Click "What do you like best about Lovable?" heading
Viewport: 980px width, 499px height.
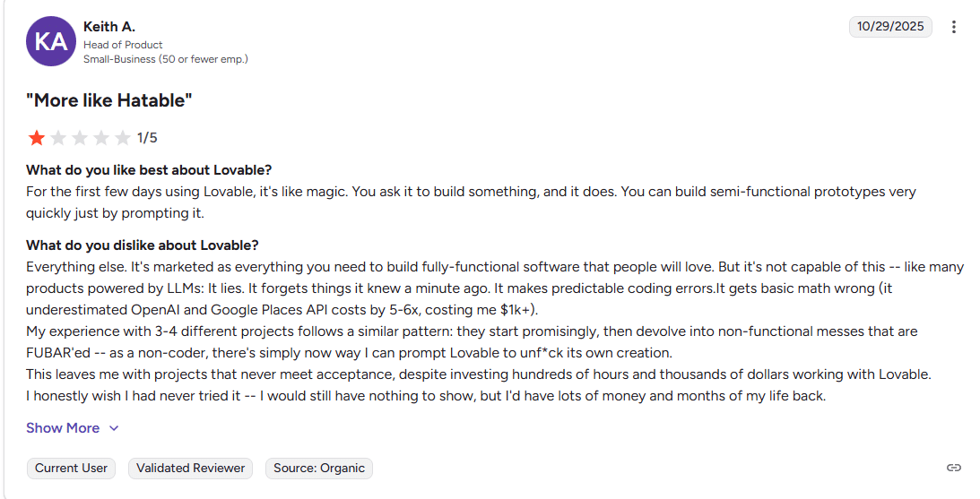149,170
